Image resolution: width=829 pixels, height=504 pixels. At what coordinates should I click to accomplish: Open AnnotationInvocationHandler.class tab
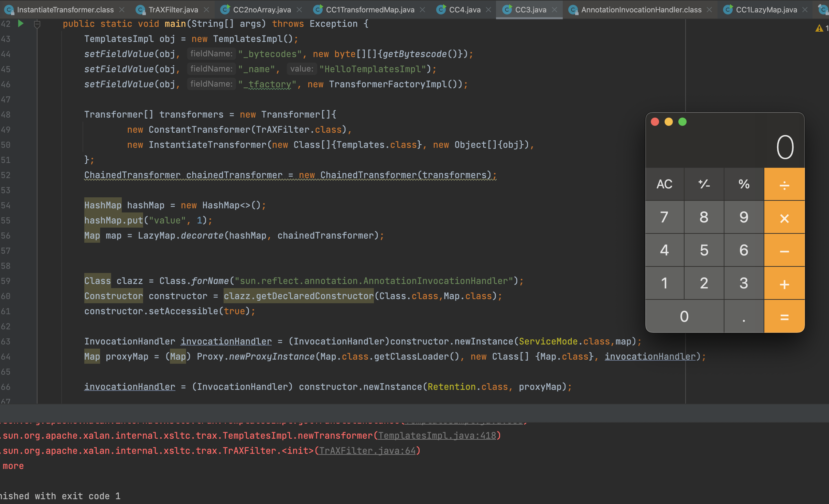(641, 10)
